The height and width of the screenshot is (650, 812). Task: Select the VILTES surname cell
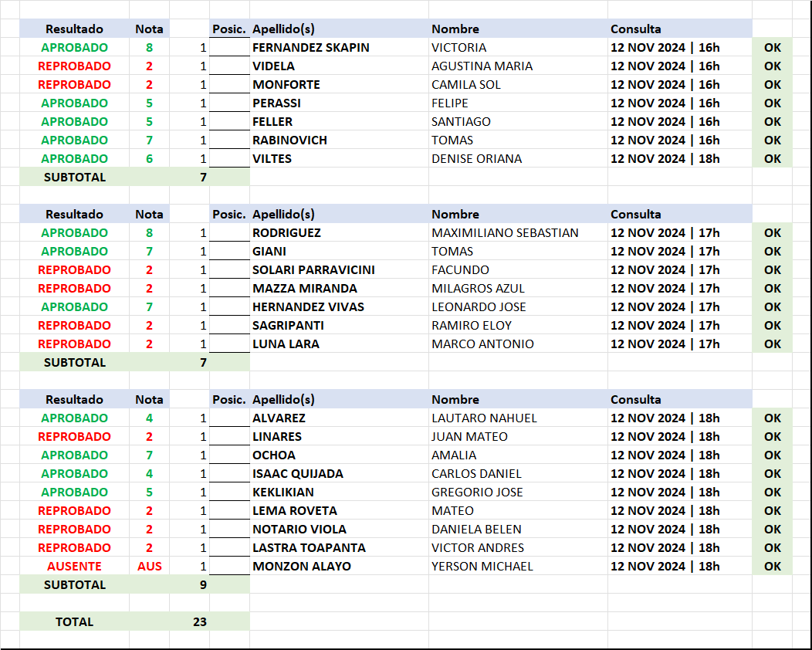tap(339, 159)
